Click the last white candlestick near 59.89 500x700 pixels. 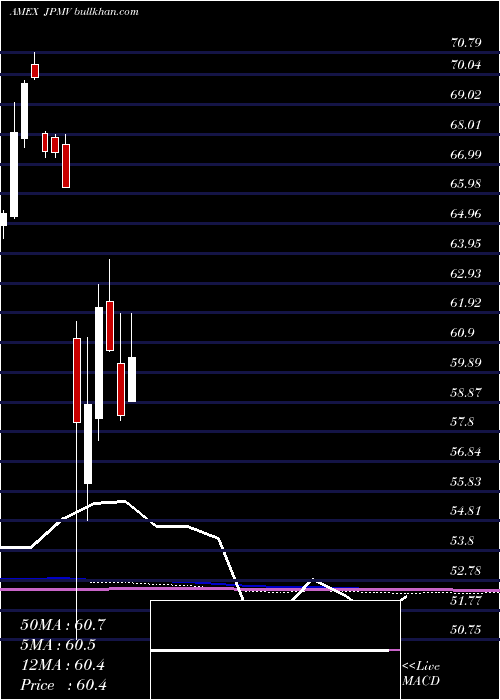click(132, 379)
